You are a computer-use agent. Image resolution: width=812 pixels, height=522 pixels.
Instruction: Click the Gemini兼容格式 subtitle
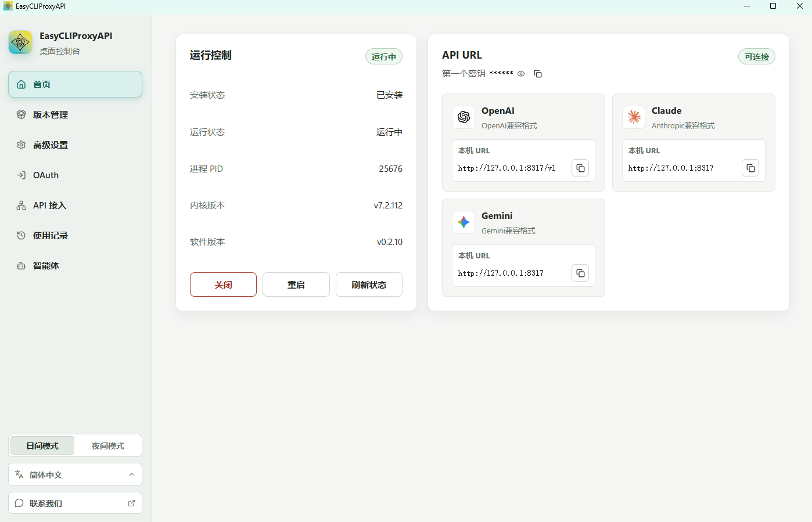[508, 231]
